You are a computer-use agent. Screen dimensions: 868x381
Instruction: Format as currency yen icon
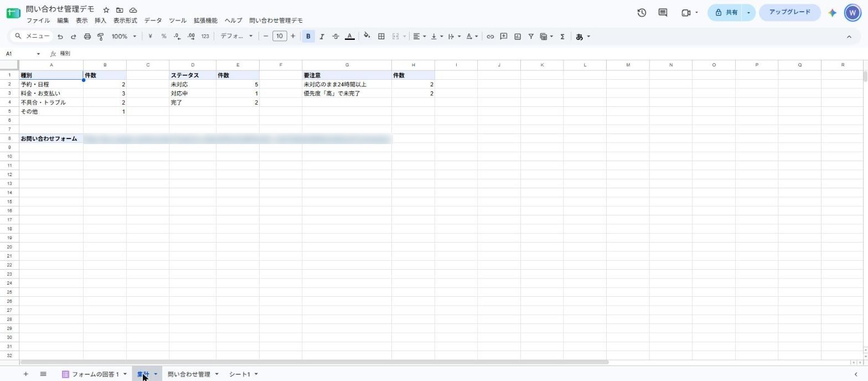[x=150, y=37]
